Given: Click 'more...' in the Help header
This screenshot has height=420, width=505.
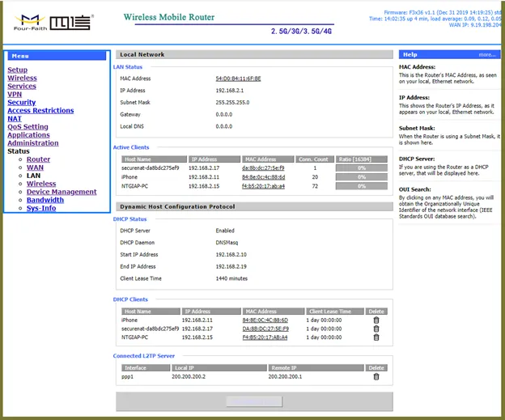Looking at the screenshot, I should click(x=486, y=55).
